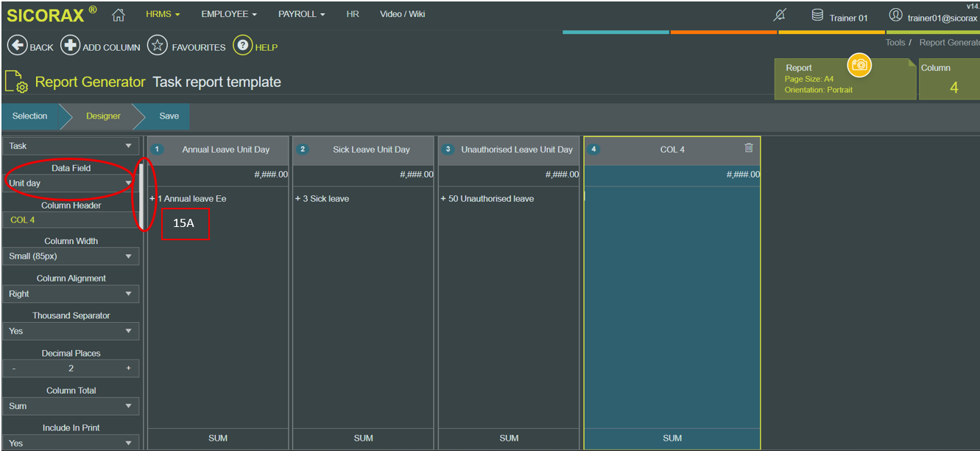The height and width of the screenshot is (451, 980).
Task: Decrease Decimal Places with minus button
Action: [14, 368]
